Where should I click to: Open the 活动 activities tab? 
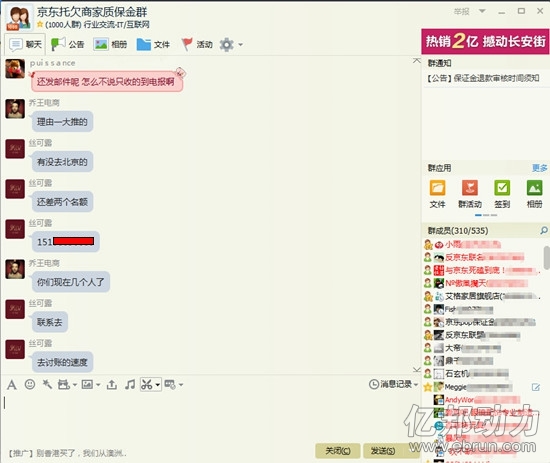[197, 44]
